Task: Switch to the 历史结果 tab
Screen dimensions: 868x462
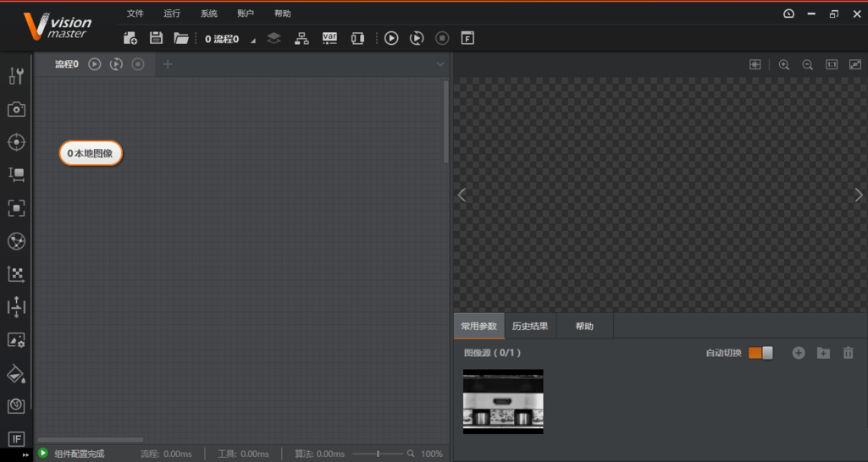Action: coord(530,327)
